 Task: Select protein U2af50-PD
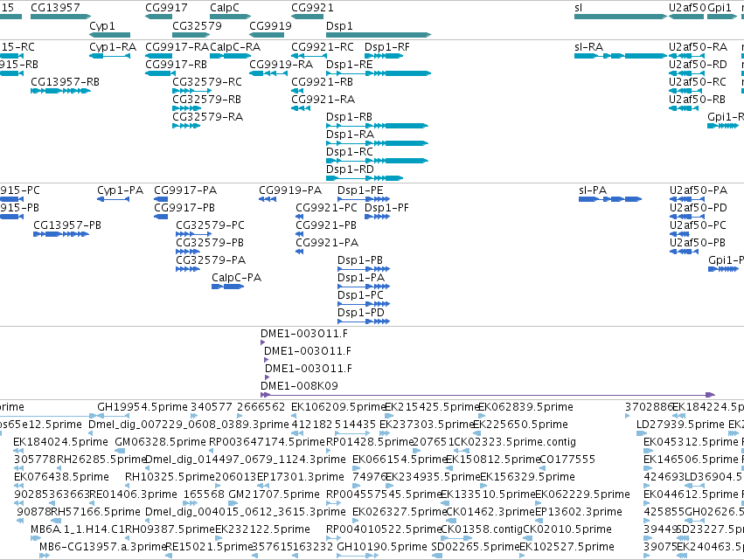pos(698,208)
